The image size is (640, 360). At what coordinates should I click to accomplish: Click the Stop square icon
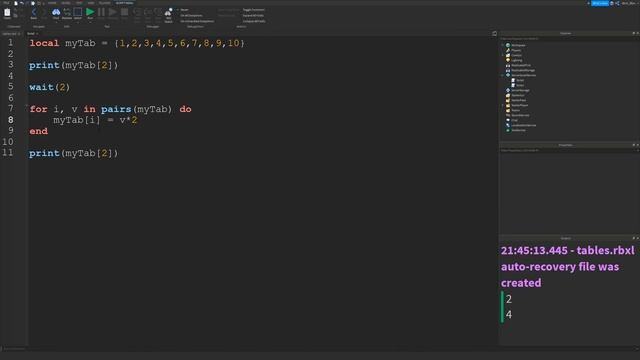coord(124,13)
